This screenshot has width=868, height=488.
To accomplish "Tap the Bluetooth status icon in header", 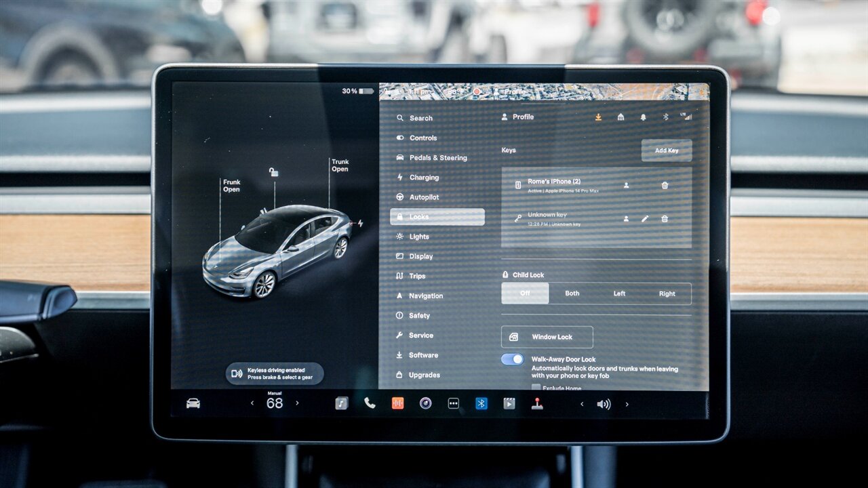I will pos(665,117).
